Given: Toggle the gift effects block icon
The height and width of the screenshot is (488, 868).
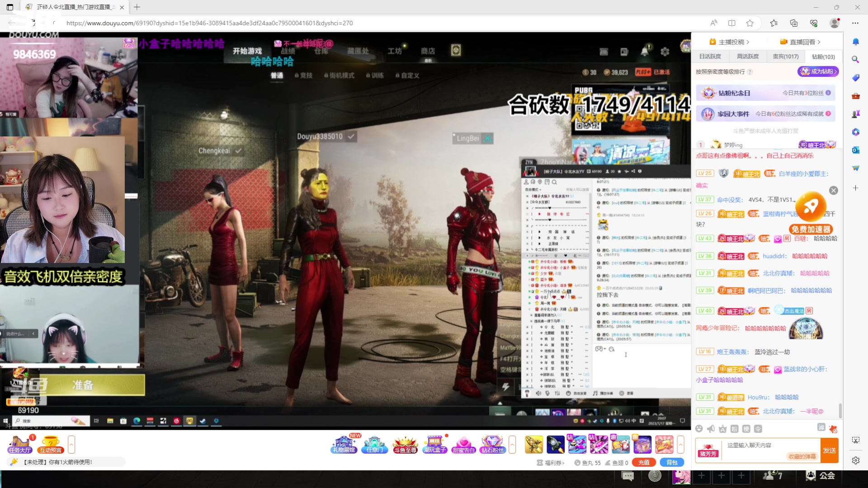Looking at the screenshot, I should coord(833,429).
